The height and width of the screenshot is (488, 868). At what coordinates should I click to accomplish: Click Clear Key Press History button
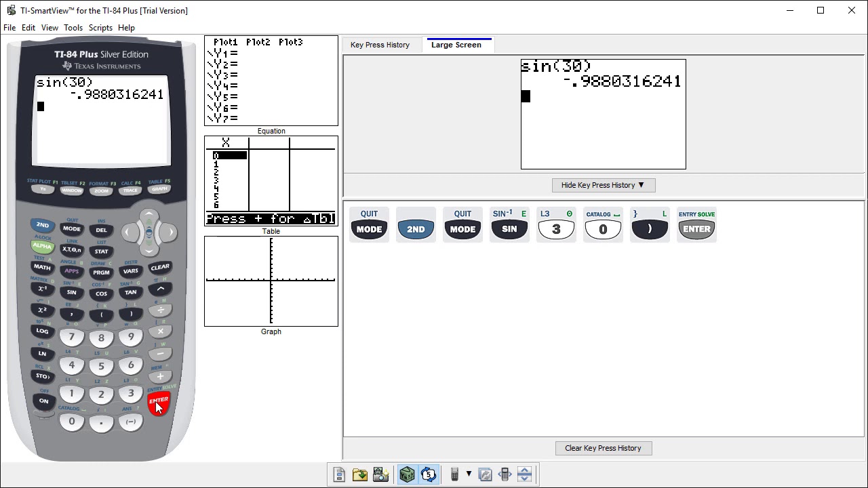point(603,448)
